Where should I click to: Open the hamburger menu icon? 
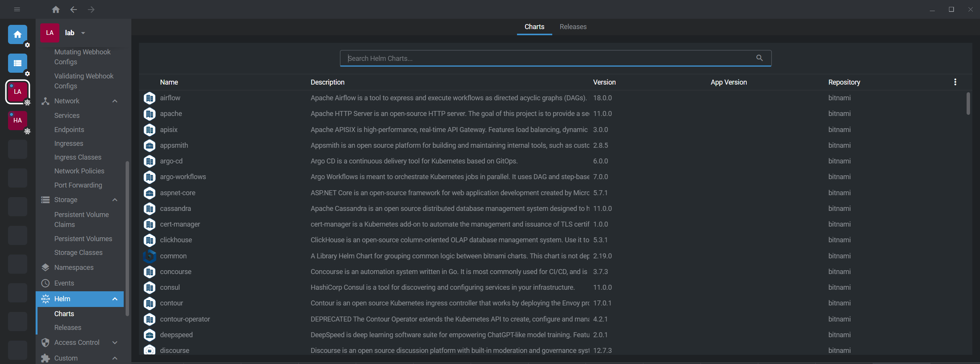tap(17, 10)
